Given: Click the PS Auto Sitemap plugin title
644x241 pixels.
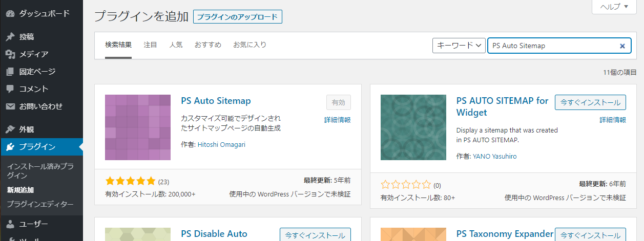Looking at the screenshot, I should (216, 101).
